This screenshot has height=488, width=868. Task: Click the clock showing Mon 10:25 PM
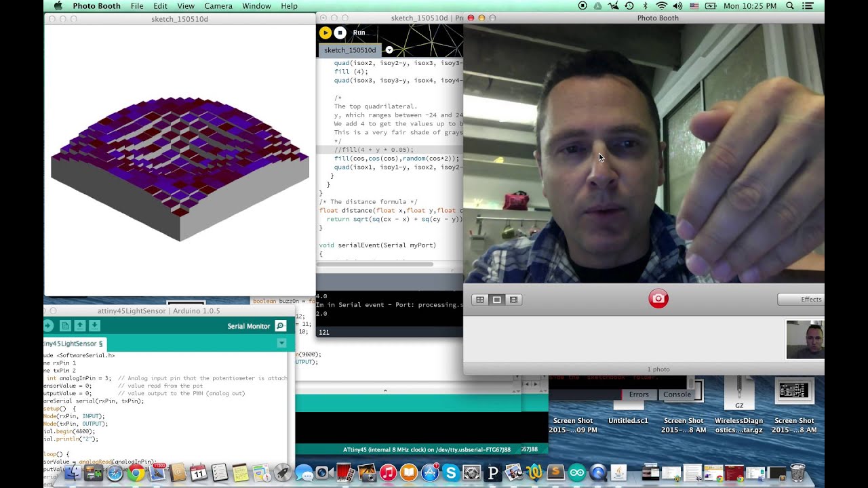click(x=750, y=6)
